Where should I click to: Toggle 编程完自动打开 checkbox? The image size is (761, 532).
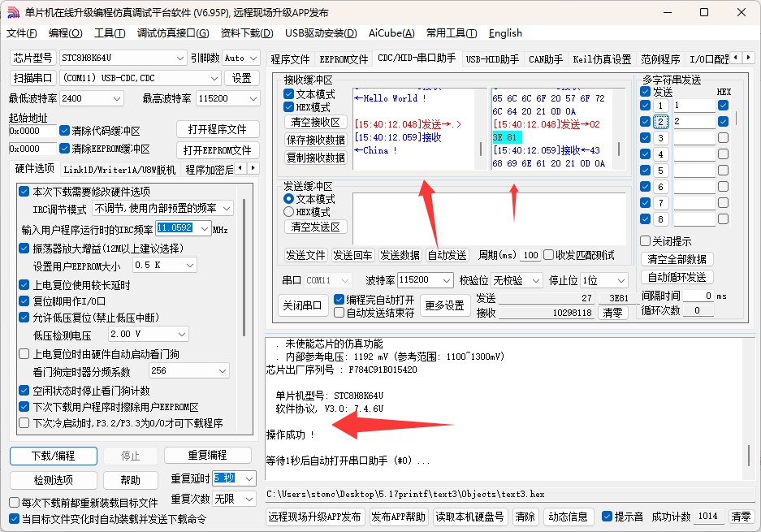(x=339, y=300)
